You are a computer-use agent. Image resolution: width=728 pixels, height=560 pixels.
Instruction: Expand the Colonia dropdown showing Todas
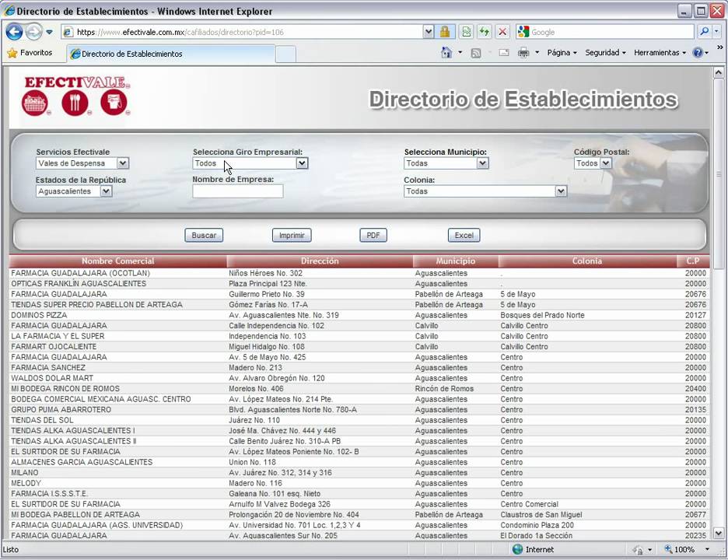[x=561, y=191]
